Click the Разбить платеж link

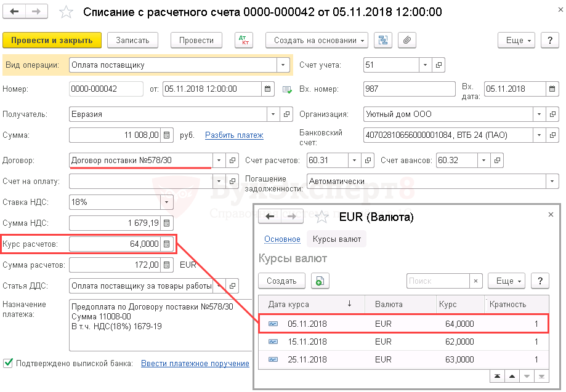pos(234,135)
